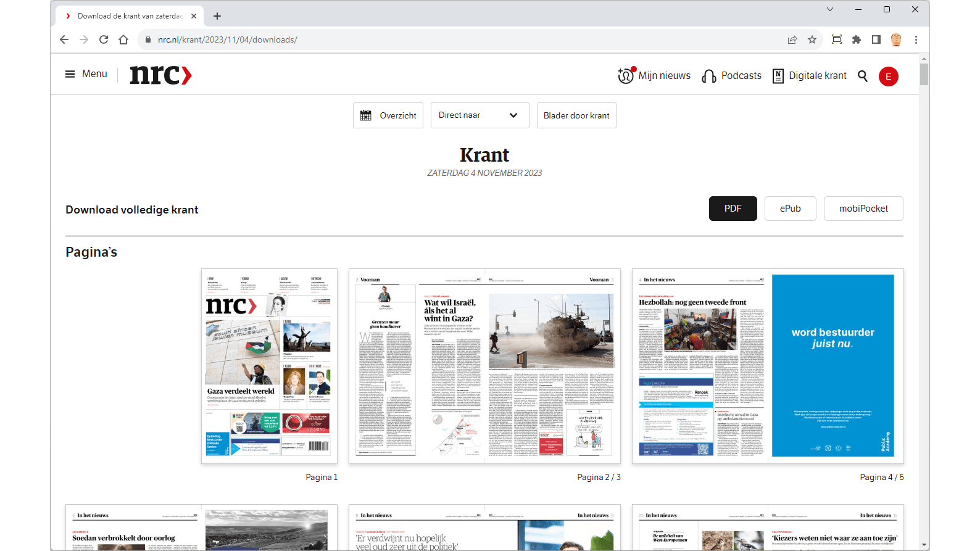Toggle the browser side panel

876,39
